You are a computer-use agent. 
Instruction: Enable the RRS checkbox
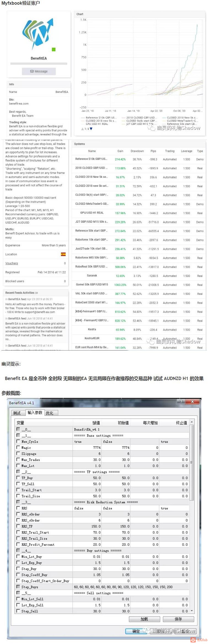18,508
